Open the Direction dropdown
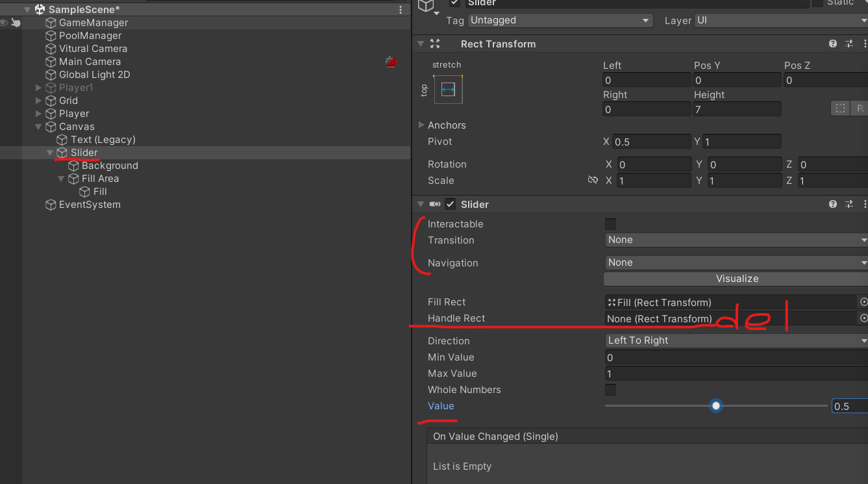Screen dimensions: 868x484 (x=736, y=340)
